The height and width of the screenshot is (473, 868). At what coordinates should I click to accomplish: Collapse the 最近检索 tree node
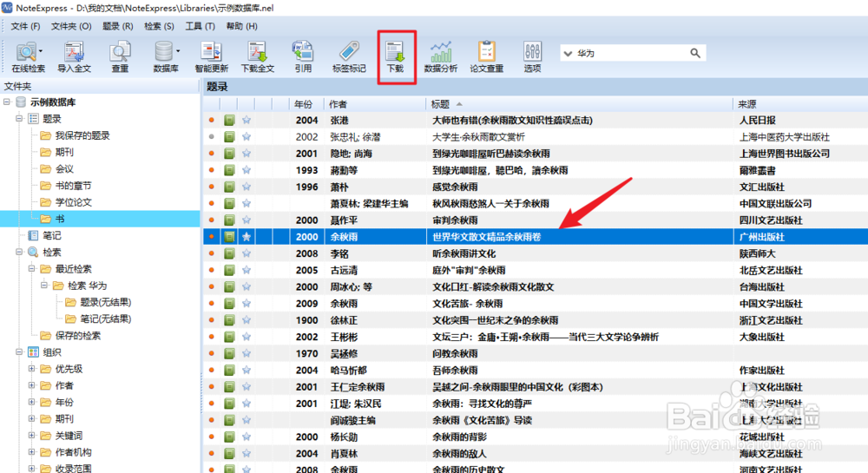point(31,269)
